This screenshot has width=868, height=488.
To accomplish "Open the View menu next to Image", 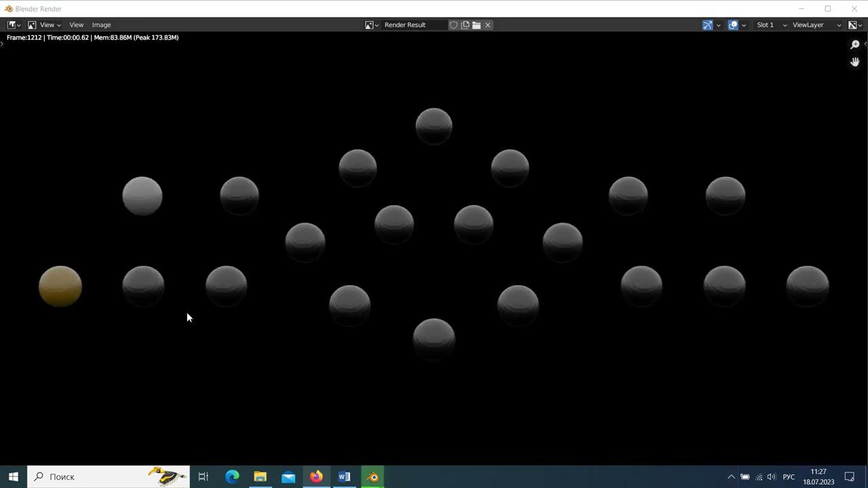I will [76, 25].
